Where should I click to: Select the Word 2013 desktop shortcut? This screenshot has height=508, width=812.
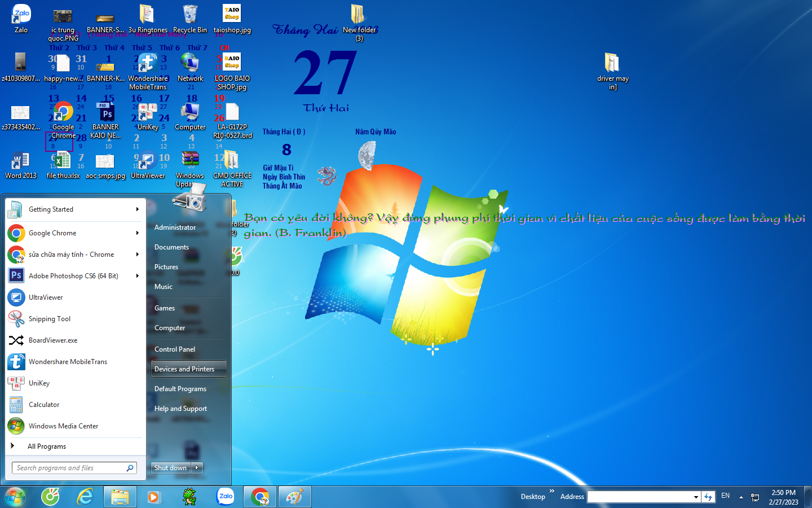21,165
